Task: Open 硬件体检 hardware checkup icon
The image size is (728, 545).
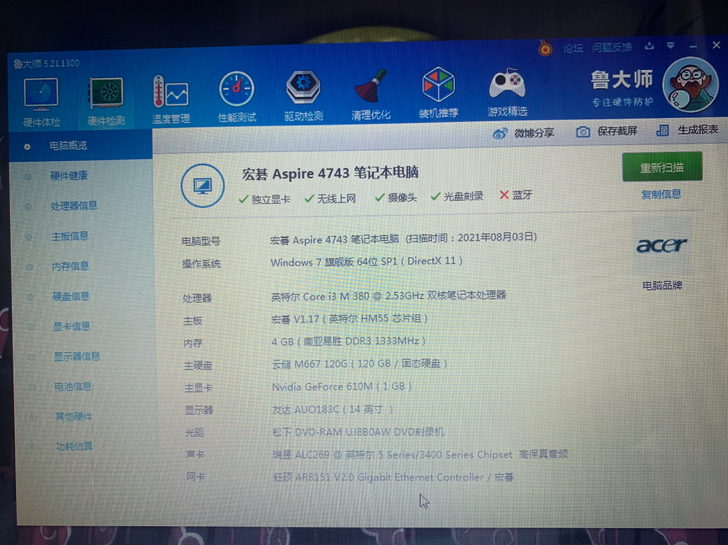Action: point(41,102)
